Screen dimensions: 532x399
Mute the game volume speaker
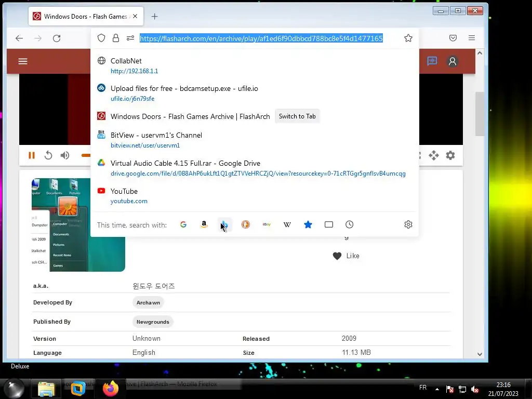(65, 155)
